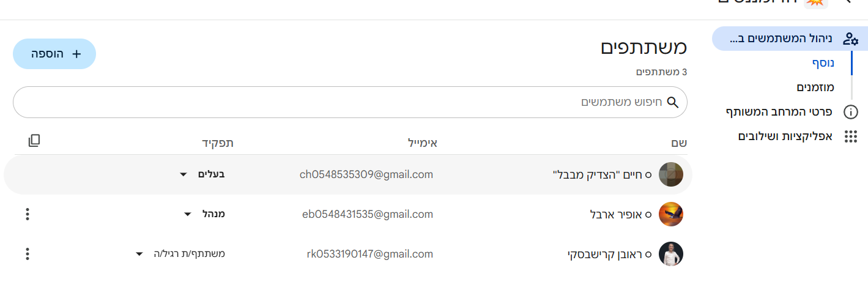868x290 pixels.
Task: Open more options for ראובן קרישבסקי
Action: (27, 253)
